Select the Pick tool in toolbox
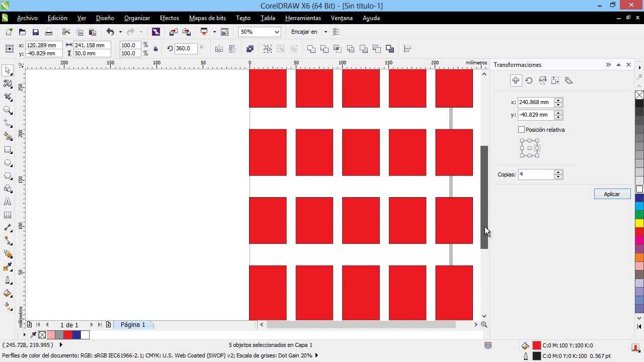The width and height of the screenshot is (644, 362). [x=8, y=70]
